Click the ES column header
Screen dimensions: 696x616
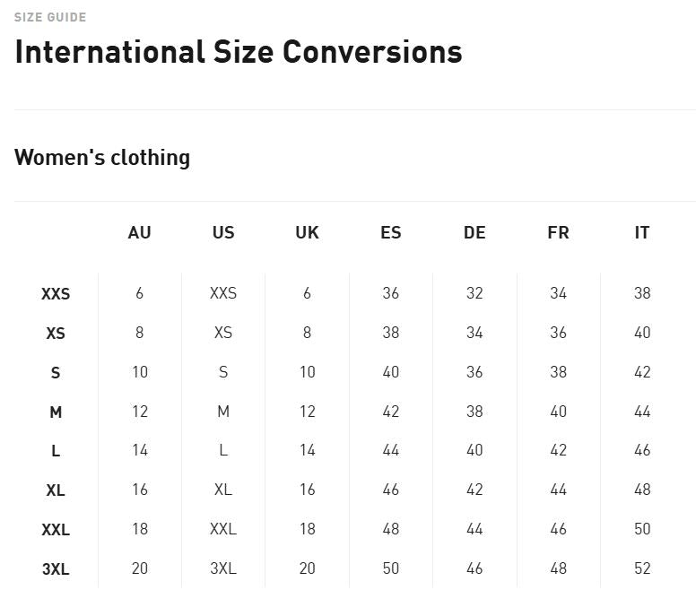391,233
